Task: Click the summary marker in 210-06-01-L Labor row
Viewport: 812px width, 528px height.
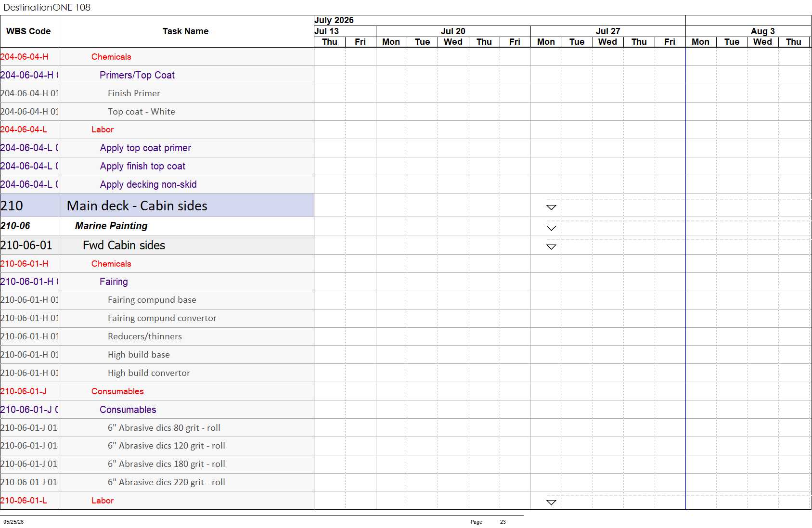Action: pos(551,502)
